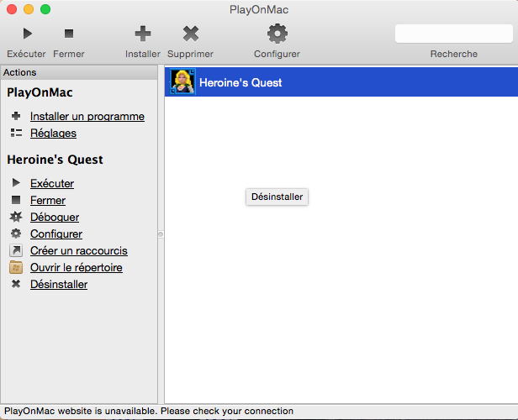The width and height of the screenshot is (518, 420).
Task: Click square stop icon beside sidebar Fermer
Action: (16, 200)
